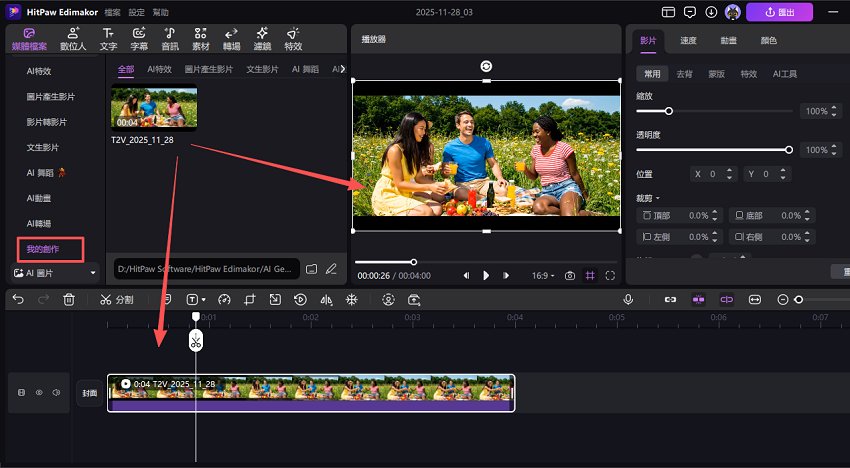Click the freeze frame snowflake icon
850x468 pixels.
pos(352,299)
